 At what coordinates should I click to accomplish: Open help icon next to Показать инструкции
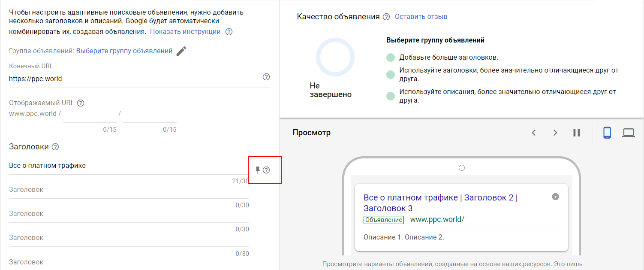coord(229,32)
